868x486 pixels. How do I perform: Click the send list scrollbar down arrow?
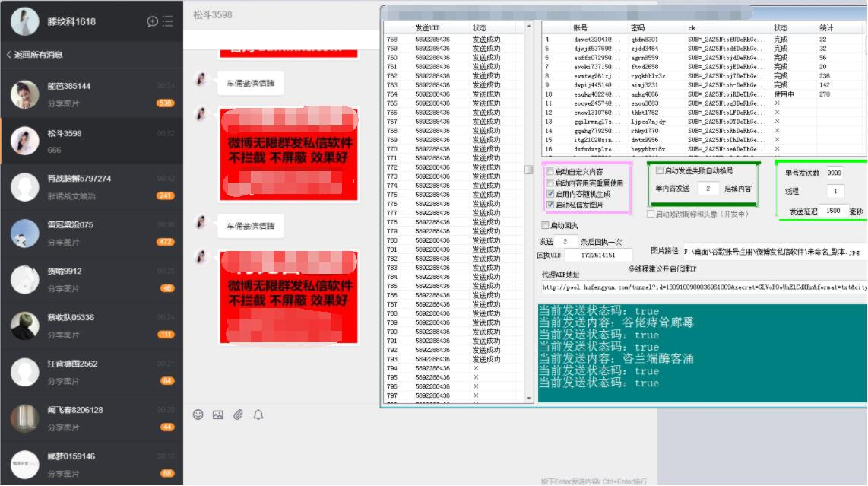click(x=529, y=398)
